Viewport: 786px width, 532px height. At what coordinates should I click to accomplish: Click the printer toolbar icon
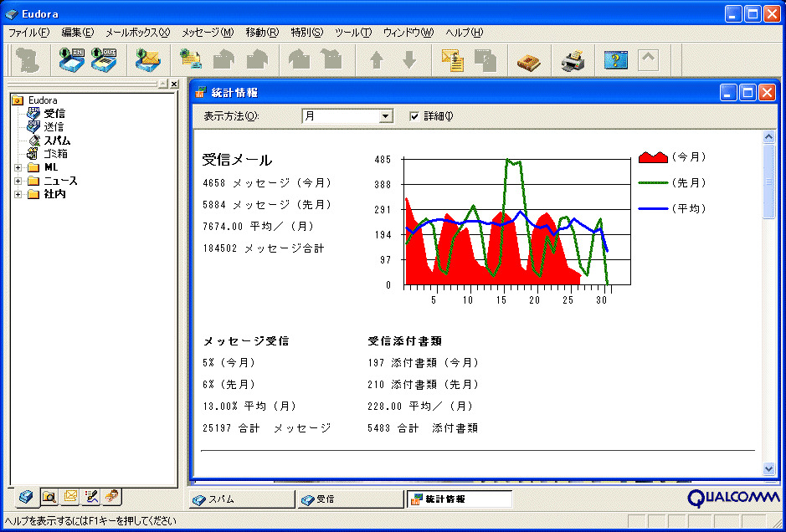pos(573,60)
